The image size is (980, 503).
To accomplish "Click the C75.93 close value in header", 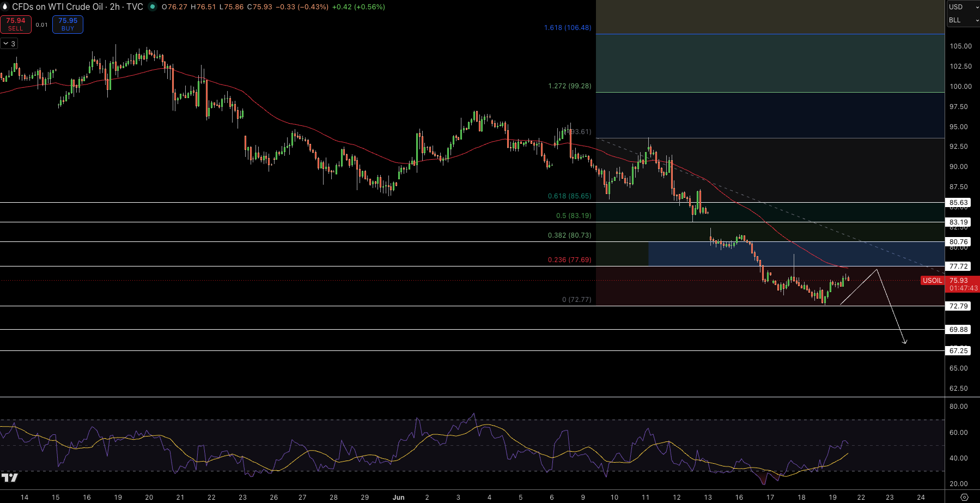I will pos(259,7).
